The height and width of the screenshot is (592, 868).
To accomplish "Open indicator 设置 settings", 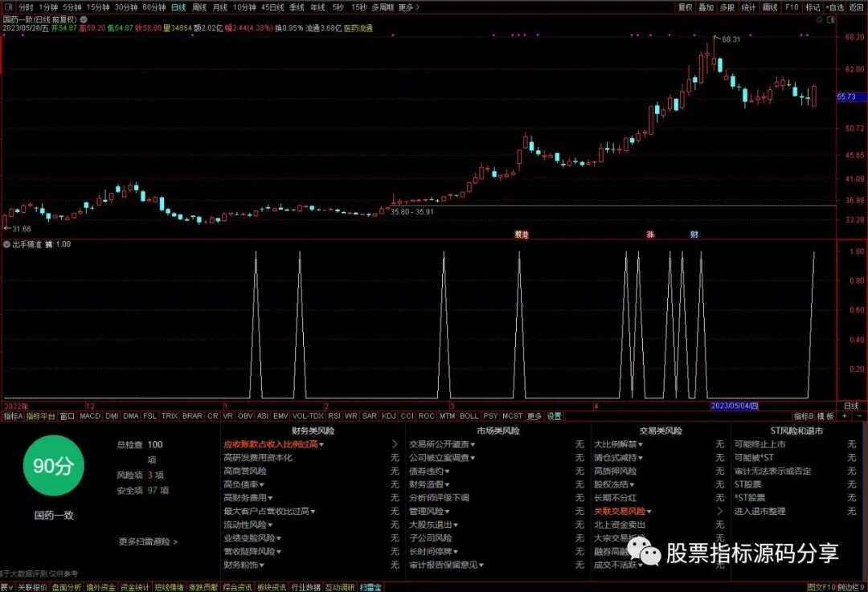I will 554,416.
